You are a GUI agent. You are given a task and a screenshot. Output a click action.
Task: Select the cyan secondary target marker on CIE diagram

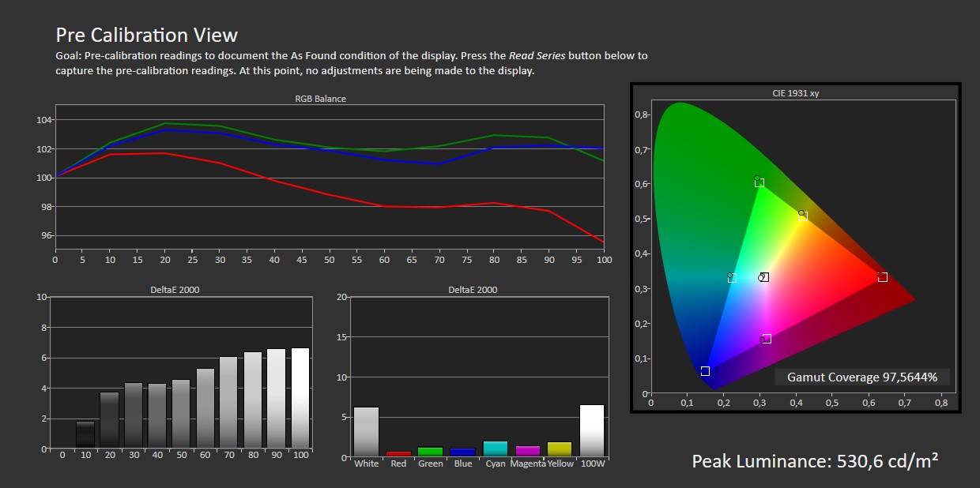[732, 278]
